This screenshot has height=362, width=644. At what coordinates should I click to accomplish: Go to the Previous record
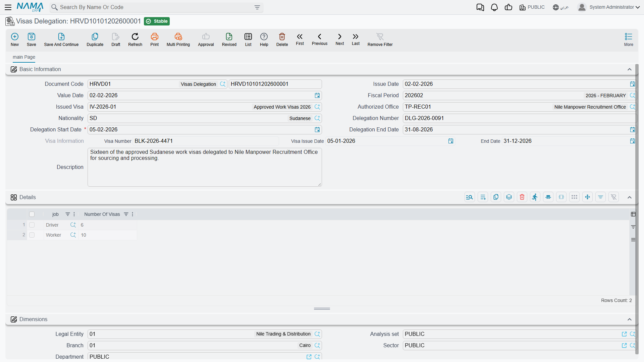pyautogui.click(x=320, y=39)
